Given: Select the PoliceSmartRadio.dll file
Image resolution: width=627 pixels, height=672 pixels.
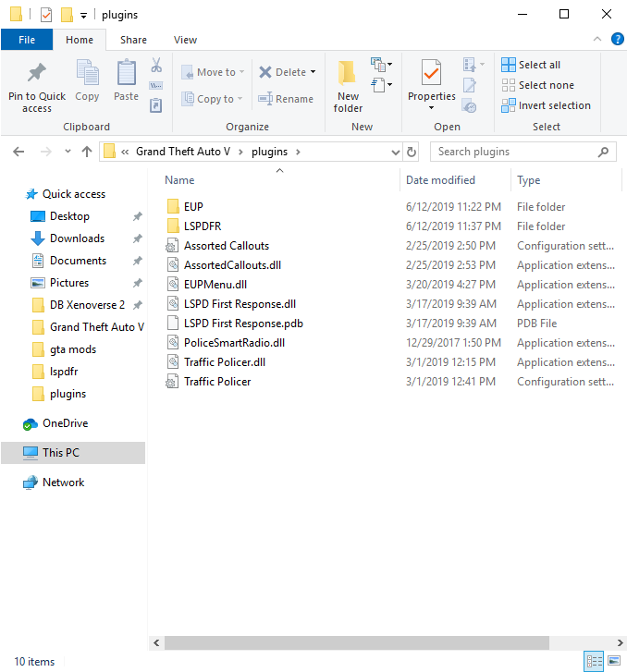Looking at the screenshot, I should (x=234, y=343).
